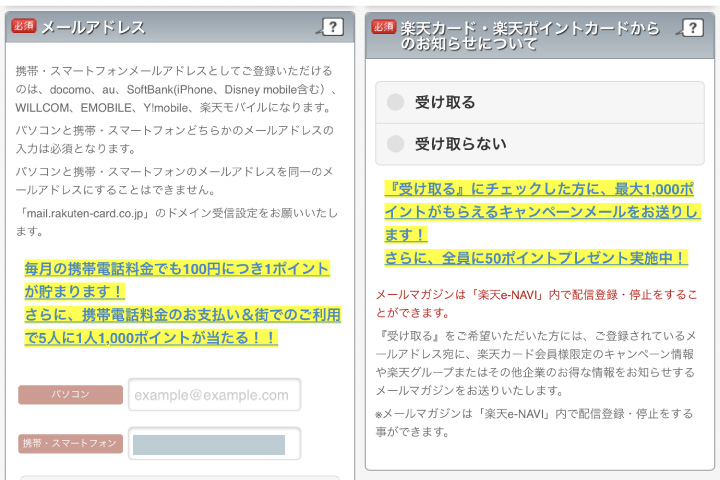Click footnote ※メールマガジンは「楽天e-NAVI」内で
This screenshot has height=480, width=720.
[534, 423]
